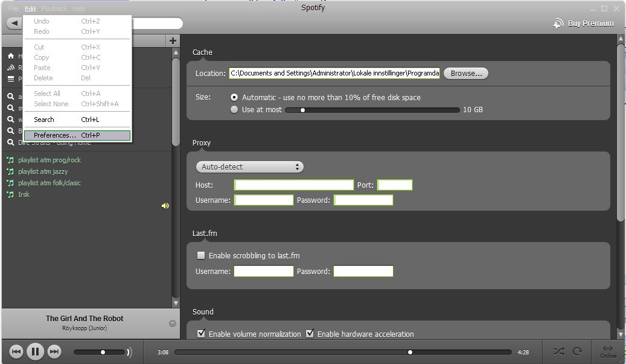Image resolution: width=626 pixels, height=364 pixels.
Task: Click the plus icon to add playlist
Action: pyautogui.click(x=173, y=40)
